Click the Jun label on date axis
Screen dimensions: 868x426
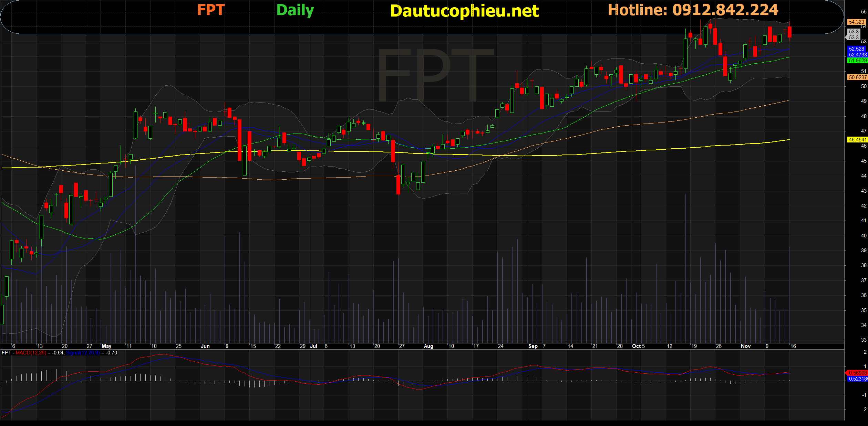tap(205, 346)
